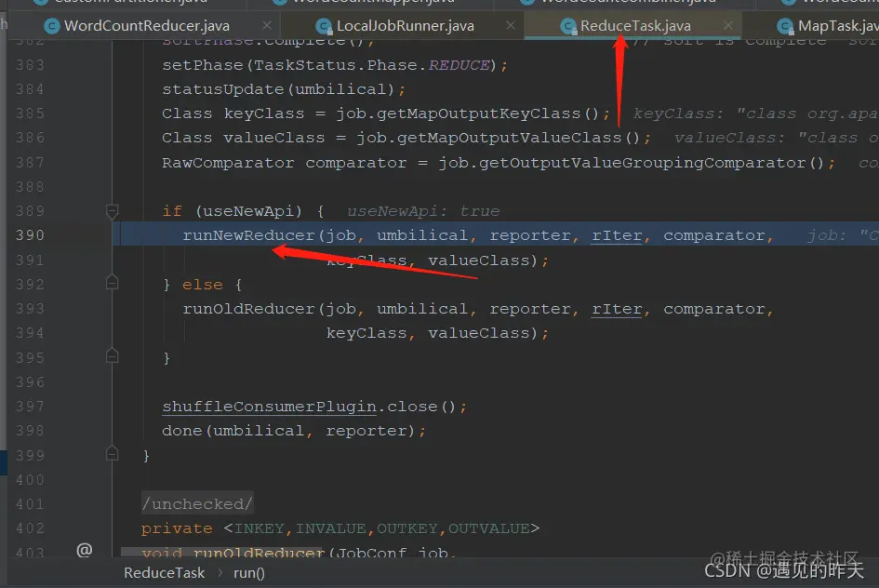
Task: Click line number 393 in the gutter
Action: tap(30, 309)
